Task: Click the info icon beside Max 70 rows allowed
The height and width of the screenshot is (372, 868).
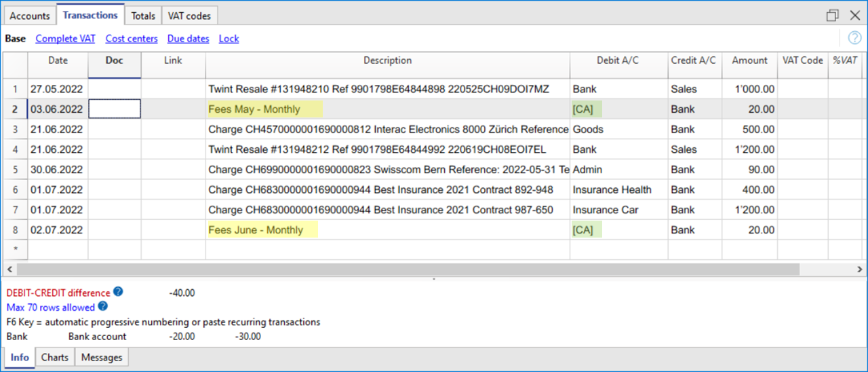Action: pyautogui.click(x=103, y=307)
